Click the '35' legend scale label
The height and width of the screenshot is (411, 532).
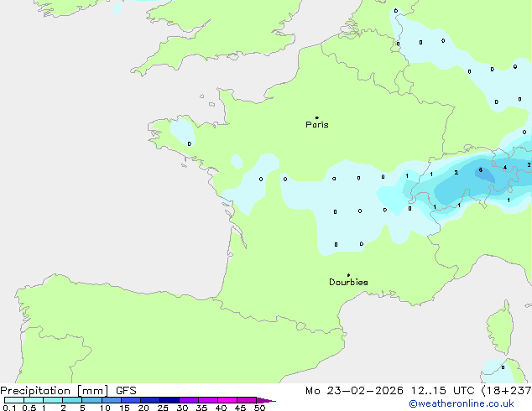pos(201,408)
